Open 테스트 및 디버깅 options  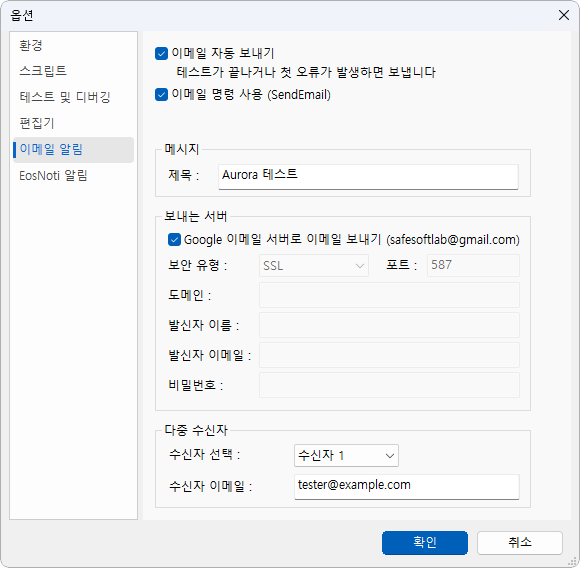65,97
